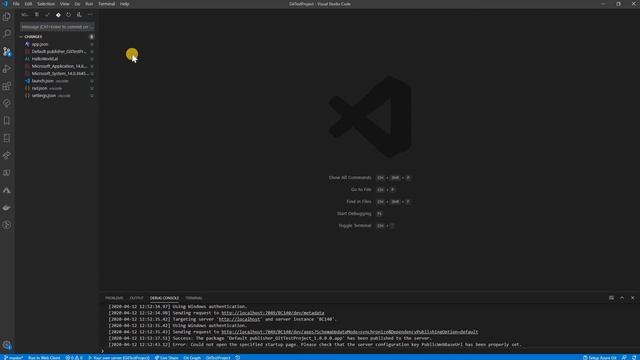This screenshot has height=360, width=640.
Task: Click the errors and warnings count in status bar
Action: tap(74, 358)
